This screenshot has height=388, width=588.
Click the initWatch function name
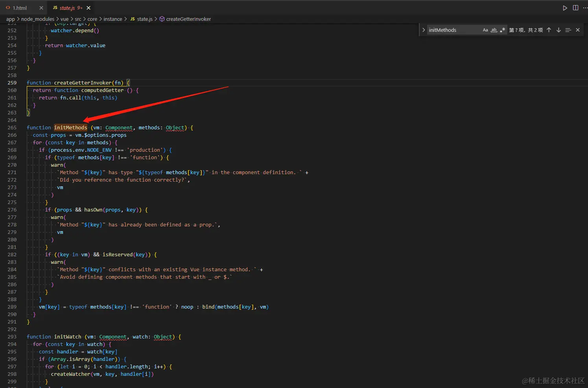click(68, 337)
